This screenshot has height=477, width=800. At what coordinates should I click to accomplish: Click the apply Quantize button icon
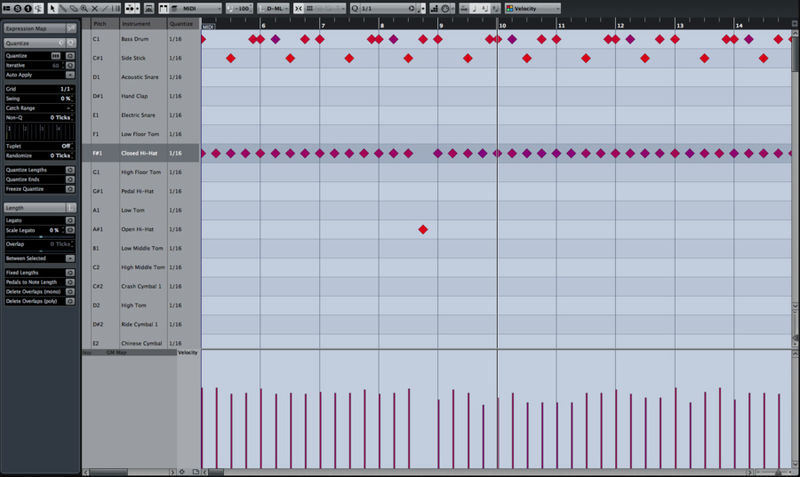[x=70, y=56]
